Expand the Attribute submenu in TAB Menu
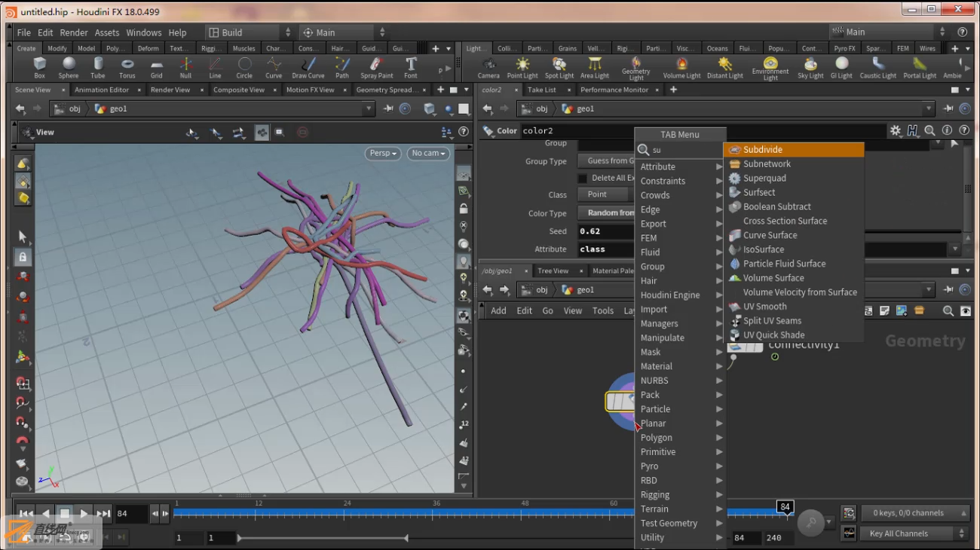980x550 pixels. (x=681, y=167)
